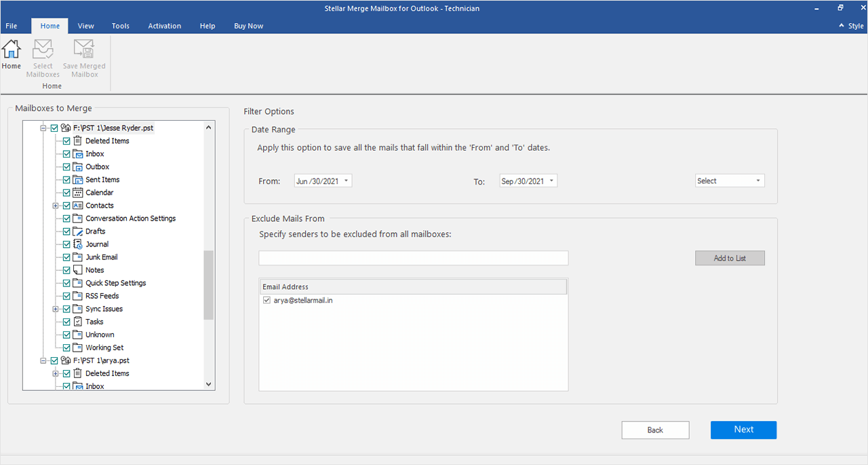Click the Jesse Ryder.pst mailbox icon

[x=66, y=128]
